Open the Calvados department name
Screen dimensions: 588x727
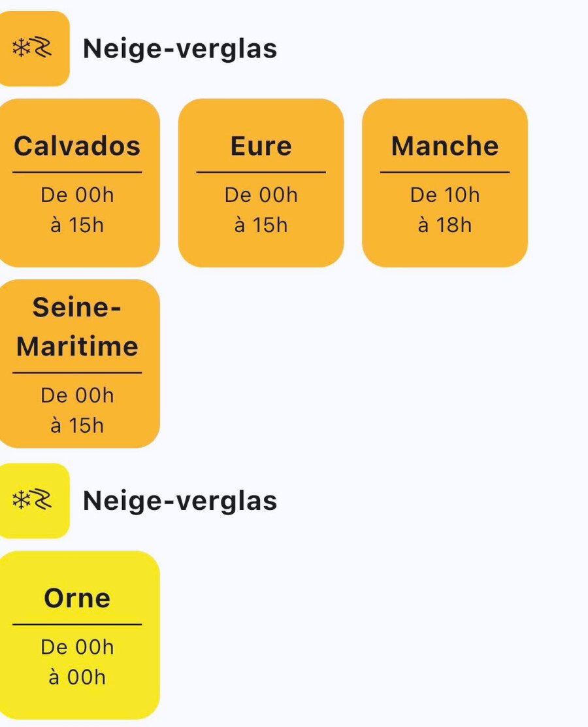point(77,146)
